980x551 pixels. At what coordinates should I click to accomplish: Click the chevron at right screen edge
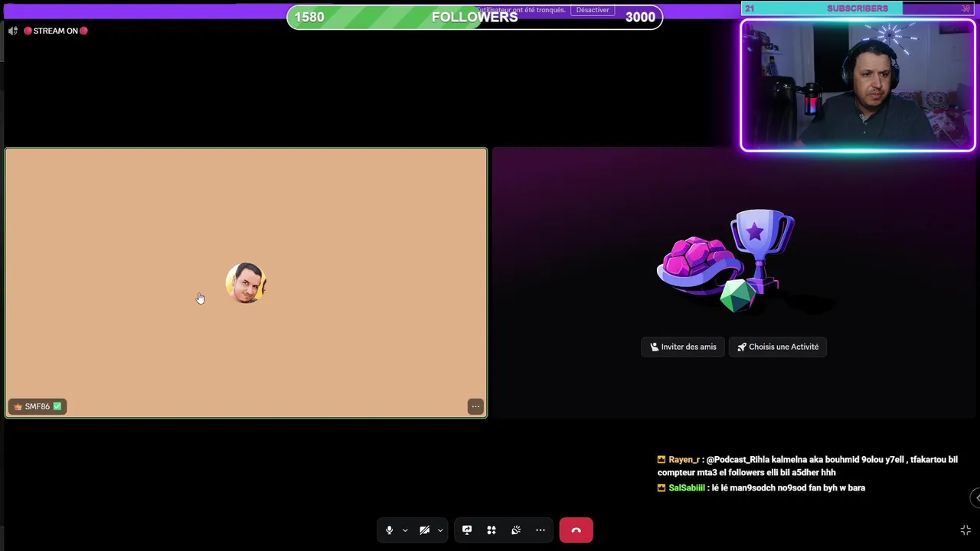[x=977, y=498]
